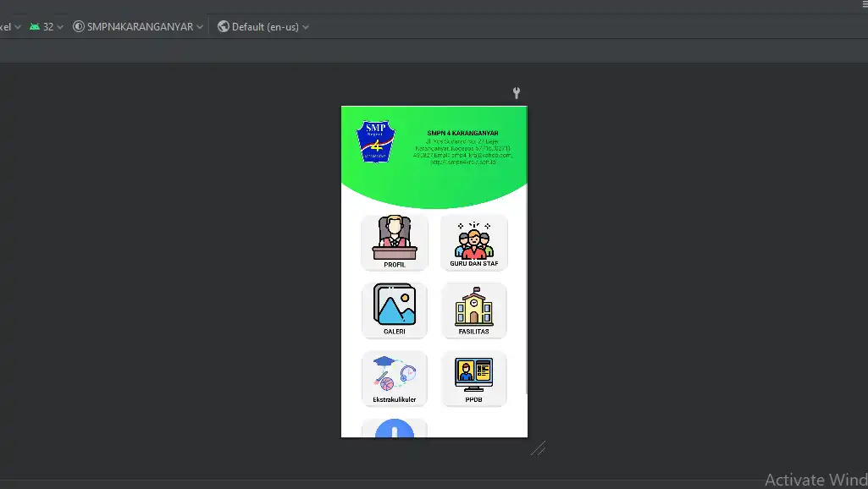Click the Ekstrakulikuler label text
This screenshot has height=489, width=868.
394,399
